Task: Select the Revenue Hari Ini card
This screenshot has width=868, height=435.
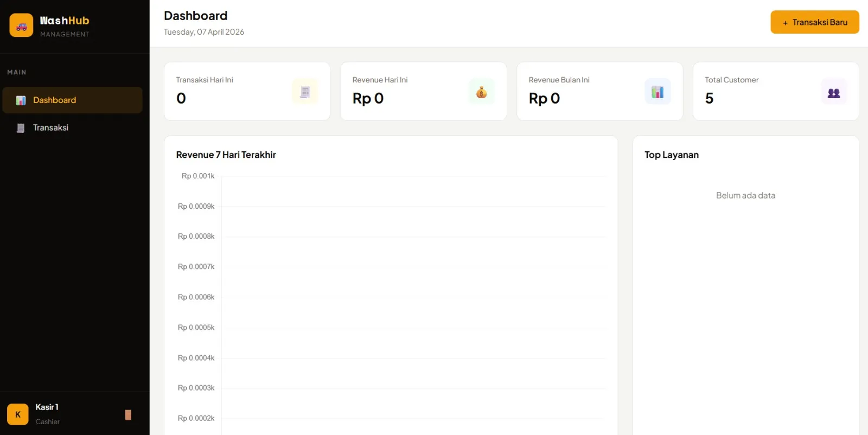Action: click(x=424, y=91)
